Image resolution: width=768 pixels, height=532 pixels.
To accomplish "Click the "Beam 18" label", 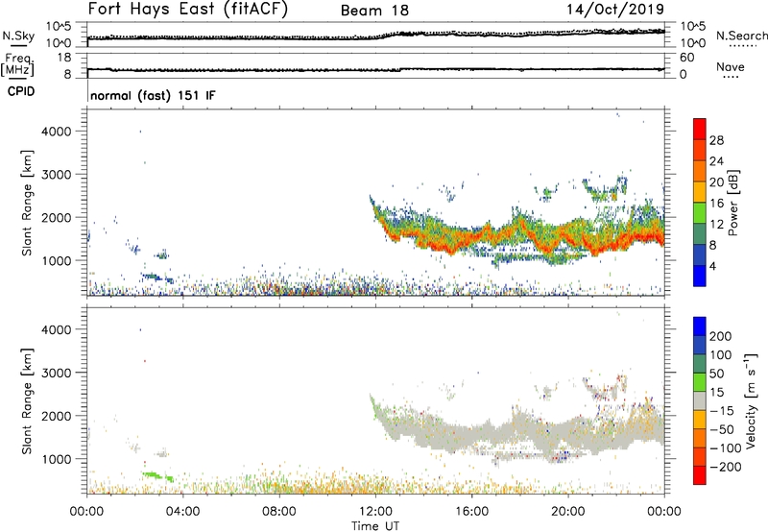I will pos(374,11).
